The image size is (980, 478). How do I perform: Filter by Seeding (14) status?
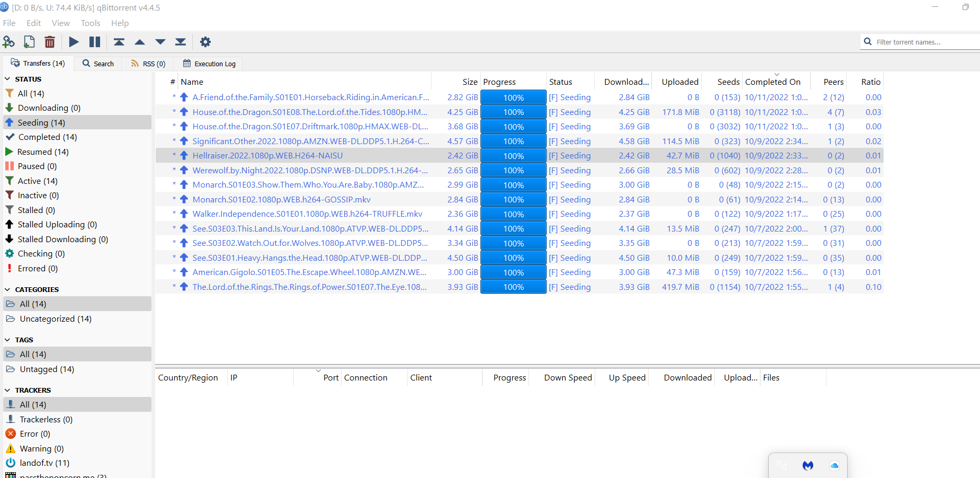click(78, 122)
